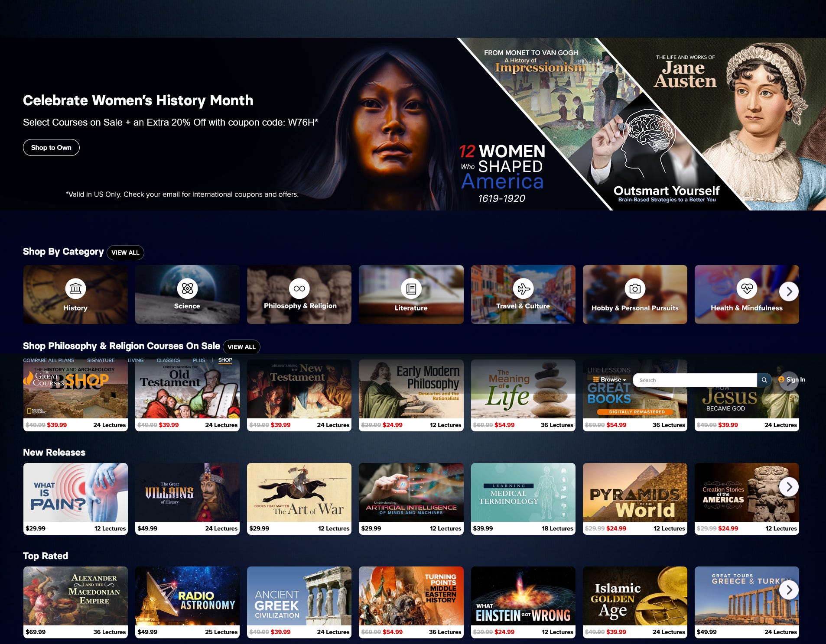Open the What Is Pain? course
The width and height of the screenshot is (826, 644).
click(x=75, y=498)
